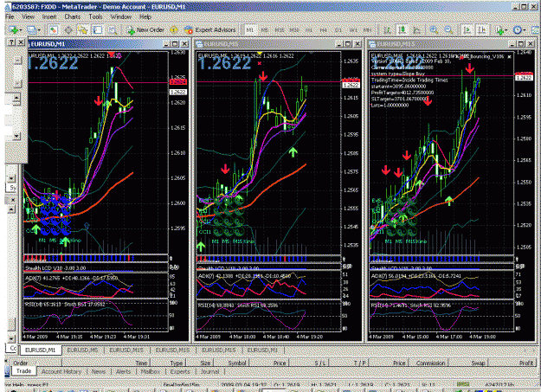Switch to the Alerts terminal tab

click(x=123, y=371)
